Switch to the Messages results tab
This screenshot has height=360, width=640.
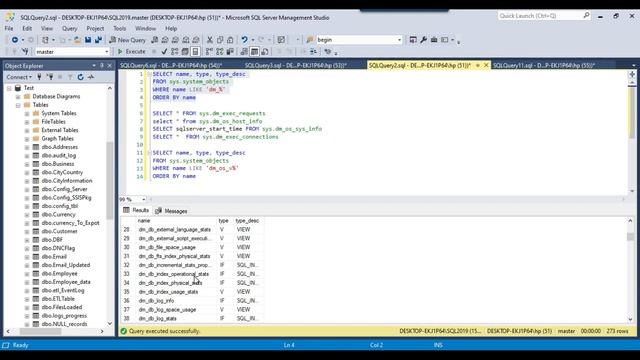pos(171,211)
